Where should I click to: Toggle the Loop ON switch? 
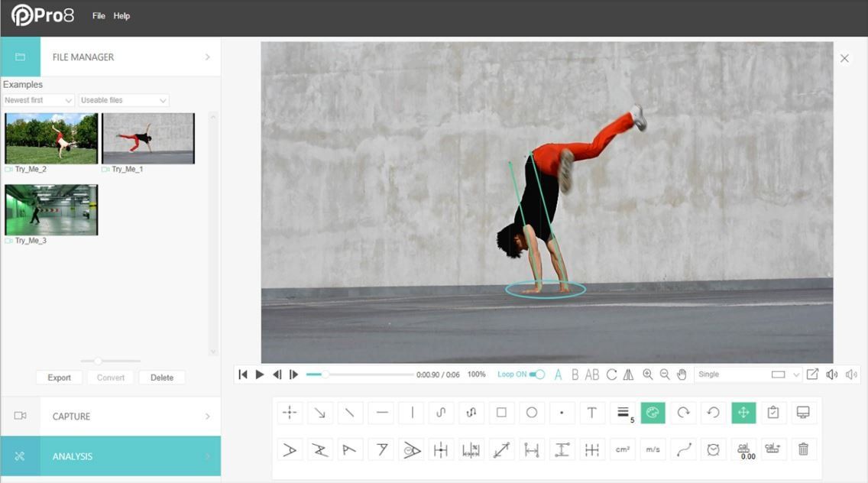[x=537, y=374]
